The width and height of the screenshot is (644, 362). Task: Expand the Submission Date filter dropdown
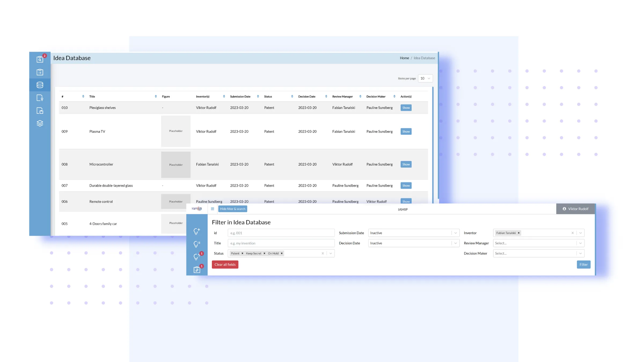455,233
